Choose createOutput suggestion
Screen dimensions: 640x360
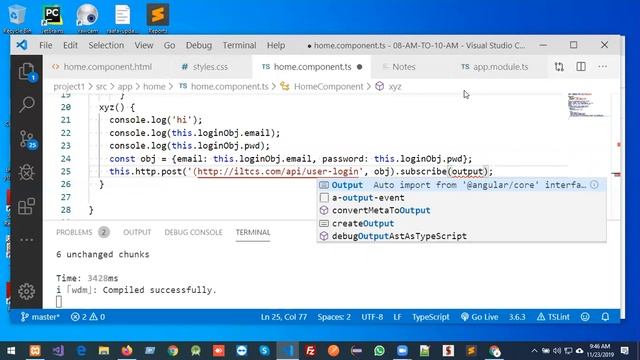(x=461, y=223)
